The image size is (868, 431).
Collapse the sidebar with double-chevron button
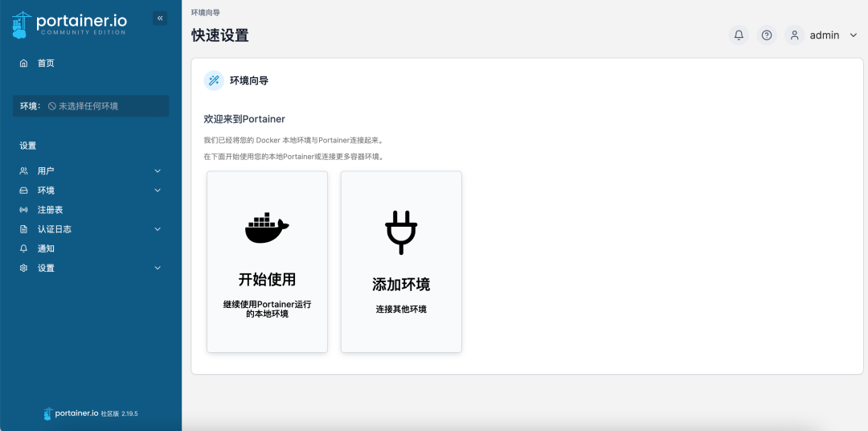tap(160, 18)
